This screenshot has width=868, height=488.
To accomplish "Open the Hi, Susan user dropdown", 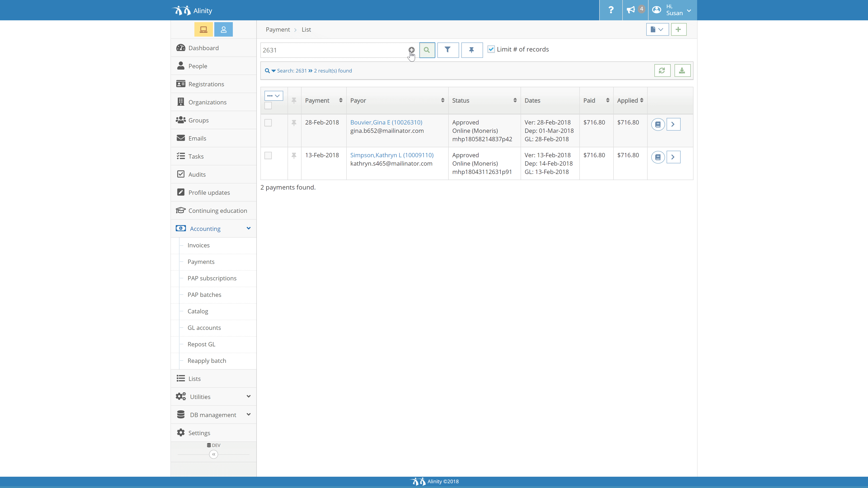I will click(x=672, y=10).
